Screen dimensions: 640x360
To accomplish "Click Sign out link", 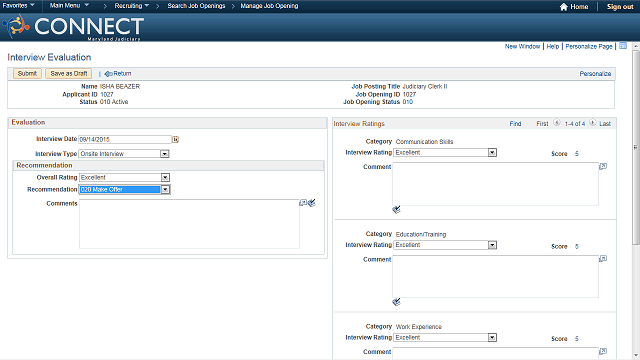I will tap(620, 7).
